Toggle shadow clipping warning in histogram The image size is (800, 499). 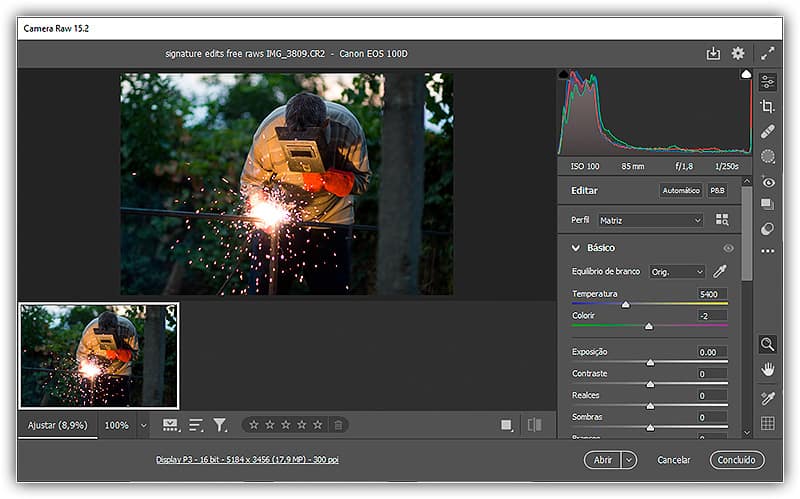563,74
